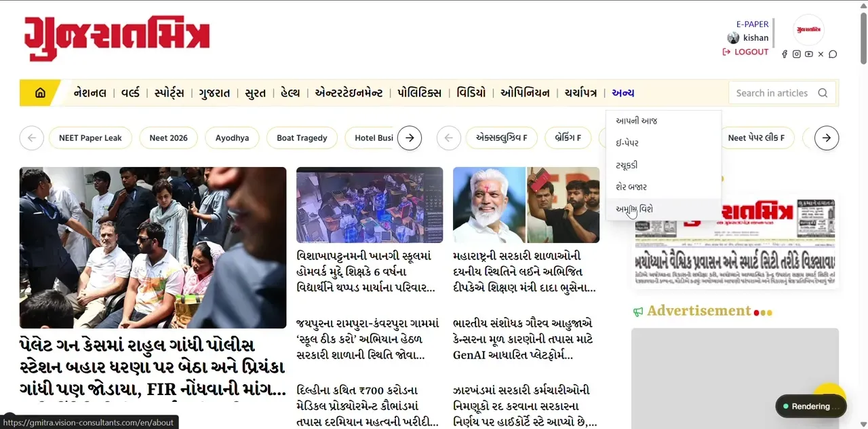Open the સુરત navigation section
The height and width of the screenshot is (429, 868).
[x=255, y=93]
